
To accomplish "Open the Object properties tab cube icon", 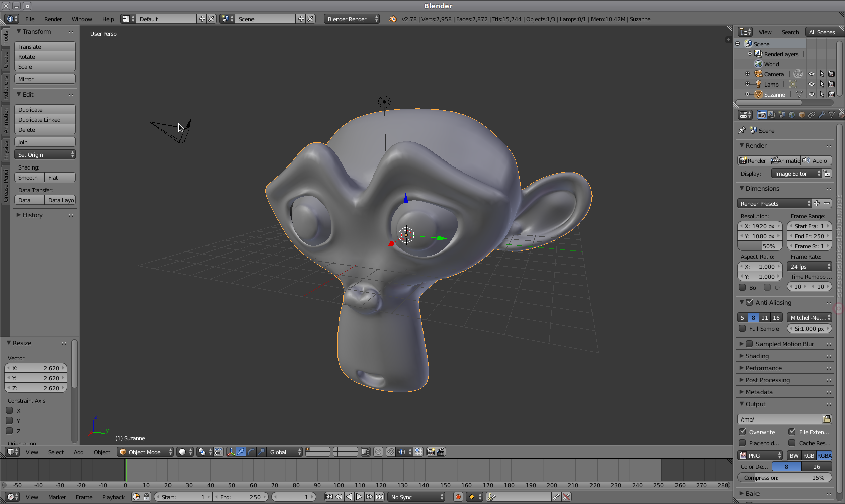I will pyautogui.click(x=802, y=115).
